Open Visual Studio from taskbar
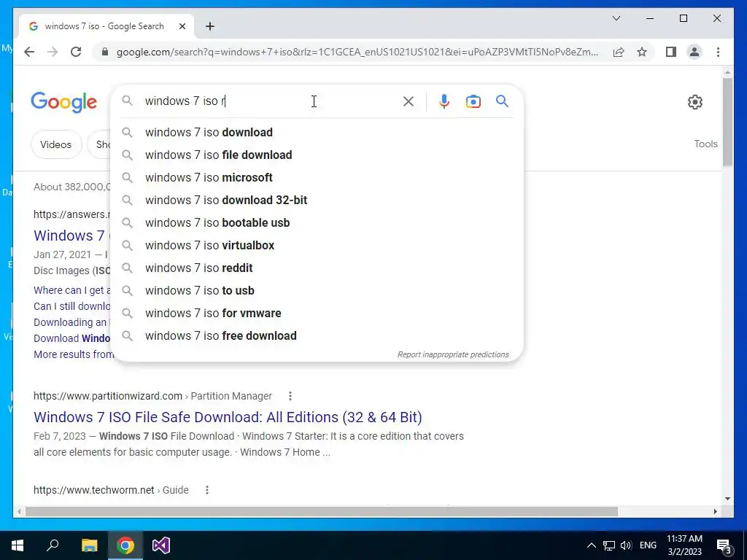The width and height of the screenshot is (747, 560). coord(161,545)
